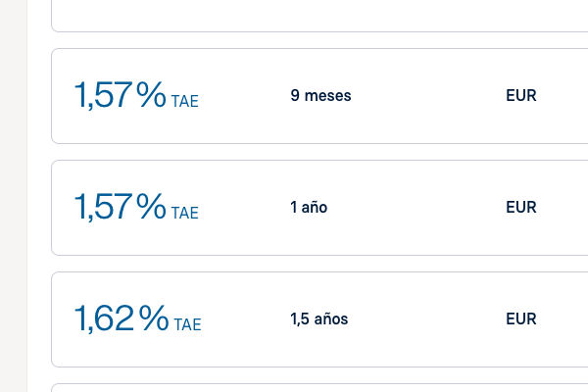588x392 pixels.
Task: Select the "9 meses" term text
Action: (x=320, y=96)
